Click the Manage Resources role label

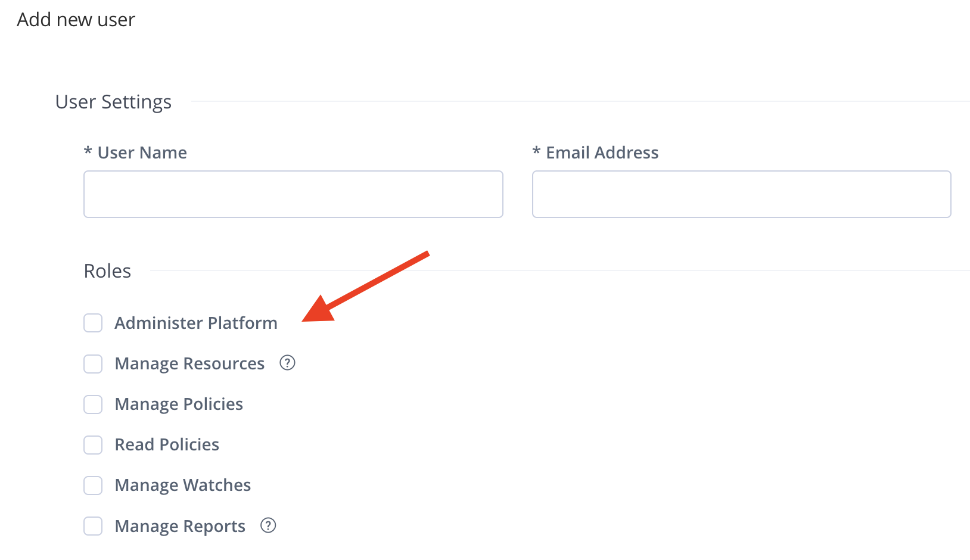pyautogui.click(x=189, y=363)
